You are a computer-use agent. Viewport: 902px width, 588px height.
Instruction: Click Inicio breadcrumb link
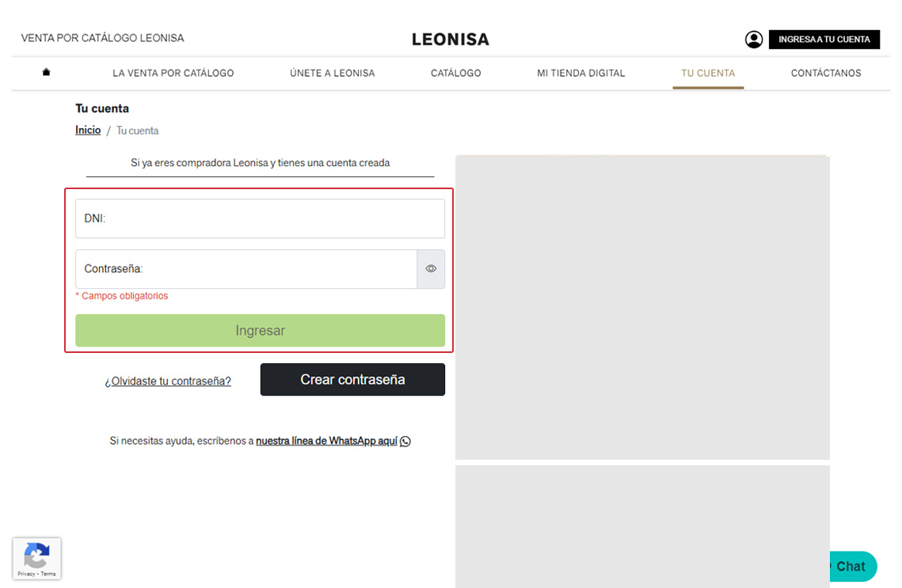coord(88,131)
